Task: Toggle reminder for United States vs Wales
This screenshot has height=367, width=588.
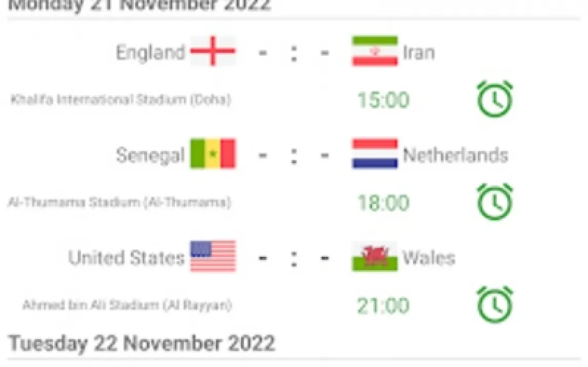Action: click(495, 305)
